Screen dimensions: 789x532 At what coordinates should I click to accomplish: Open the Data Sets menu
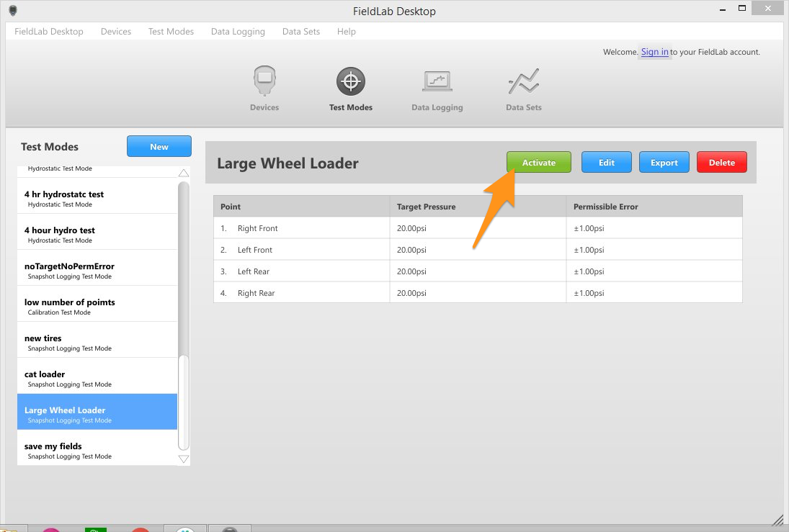(301, 31)
